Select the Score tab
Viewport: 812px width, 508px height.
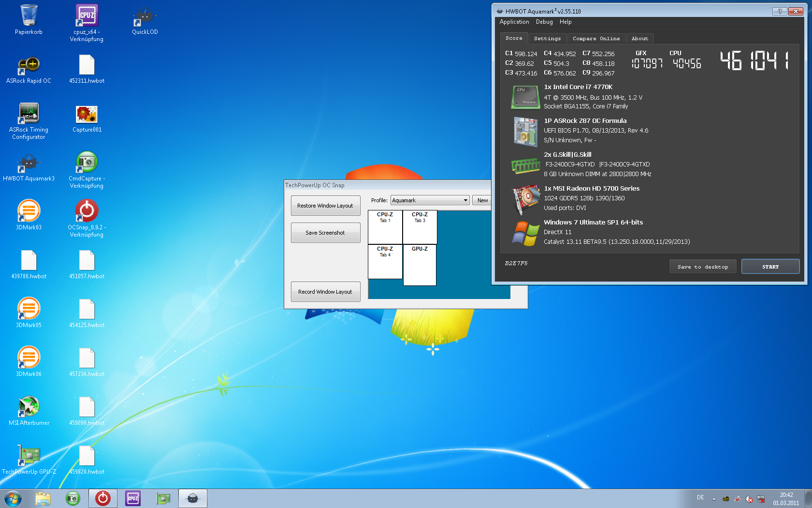tap(514, 38)
